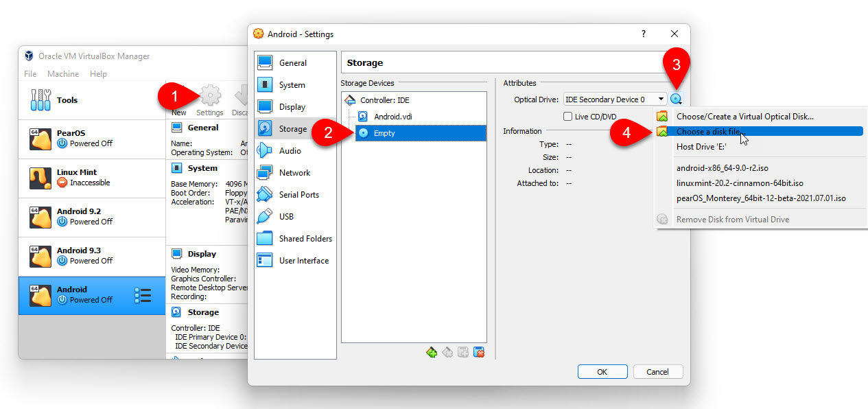Viewport: 868px width, 409px height.
Task: Select the Android 9.3 virtual machine
Action: click(x=92, y=256)
